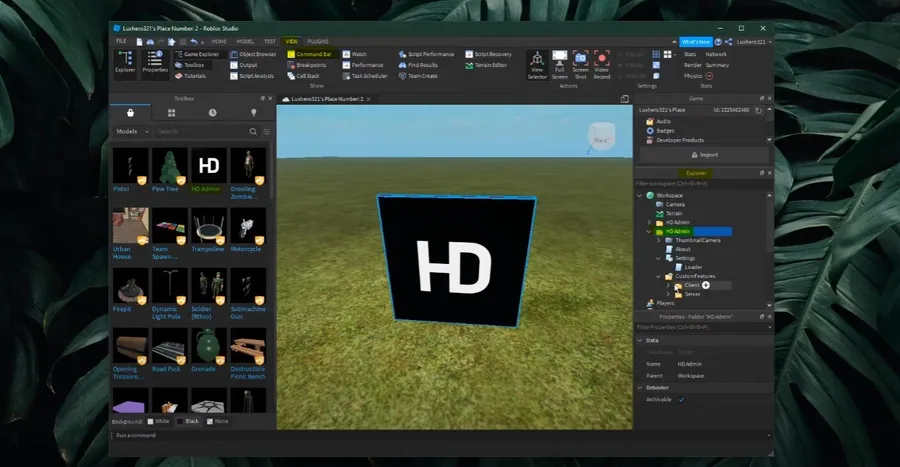The image size is (900, 467).
Task: Toggle Network stats display
Action: point(716,54)
